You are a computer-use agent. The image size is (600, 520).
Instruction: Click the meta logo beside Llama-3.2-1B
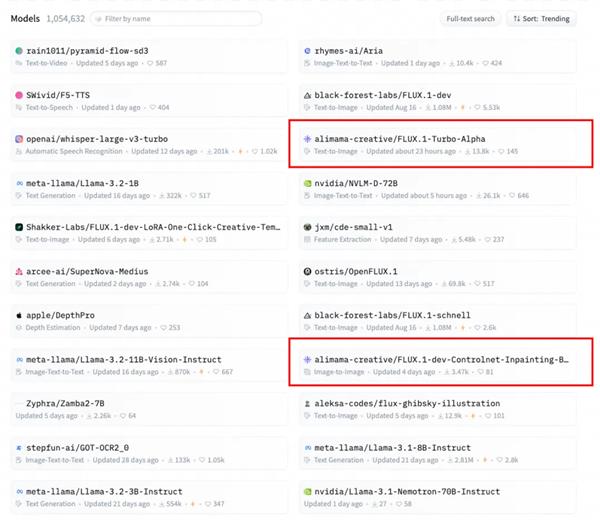[19, 183]
